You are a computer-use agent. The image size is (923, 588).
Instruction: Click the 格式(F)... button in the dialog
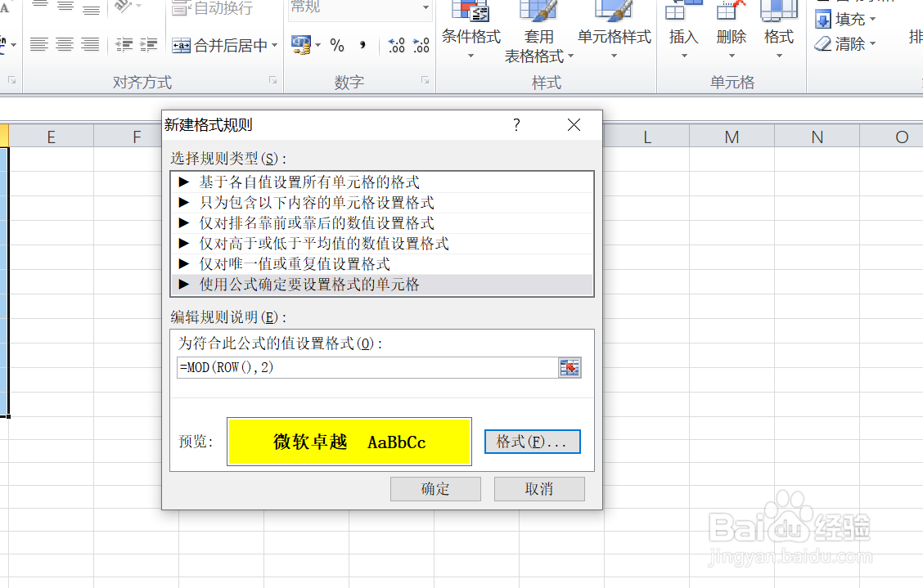pos(532,441)
